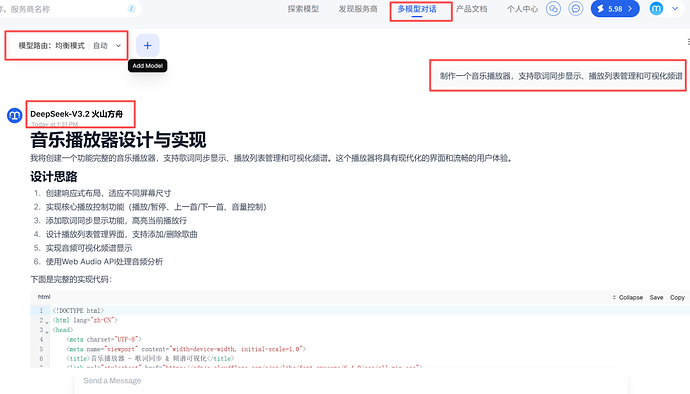Fold code line 3 head tag

point(47,332)
